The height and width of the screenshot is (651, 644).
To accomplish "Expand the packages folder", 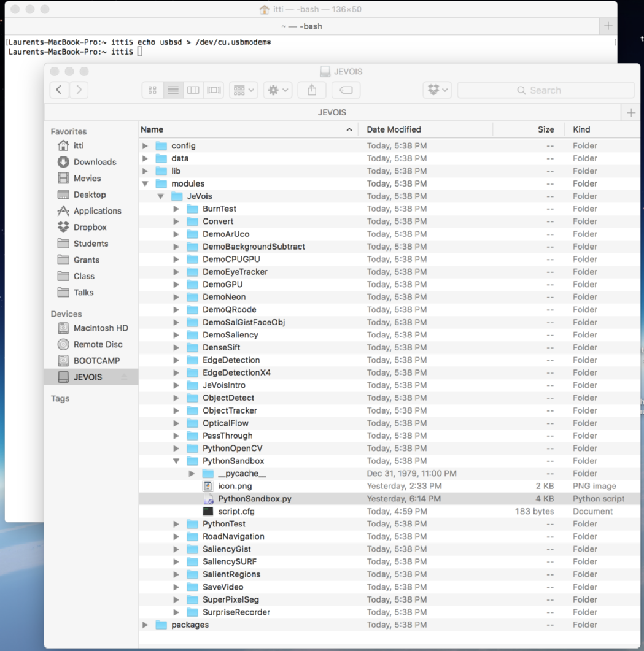I will pos(145,625).
